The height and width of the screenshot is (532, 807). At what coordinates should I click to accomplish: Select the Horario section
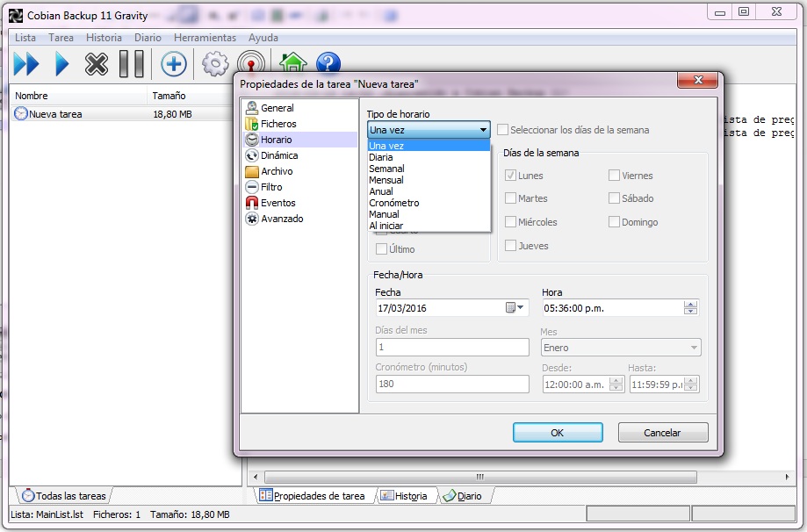pos(299,140)
